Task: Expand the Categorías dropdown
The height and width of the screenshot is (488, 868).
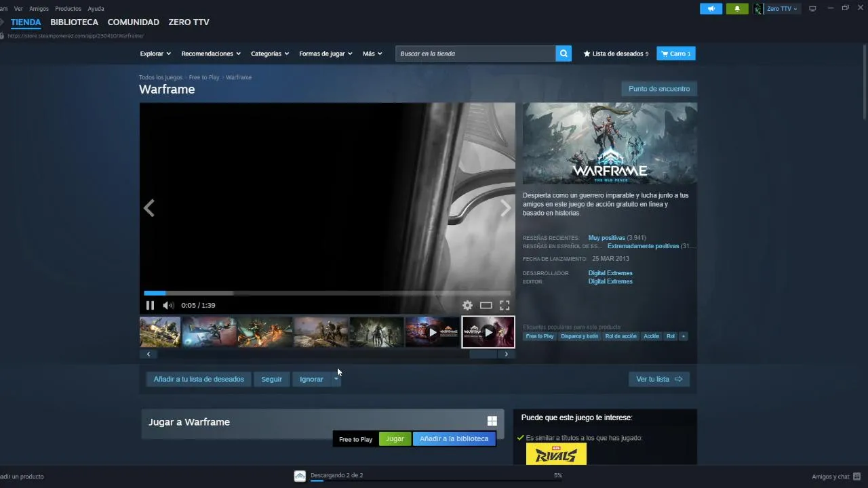Action: (270, 54)
